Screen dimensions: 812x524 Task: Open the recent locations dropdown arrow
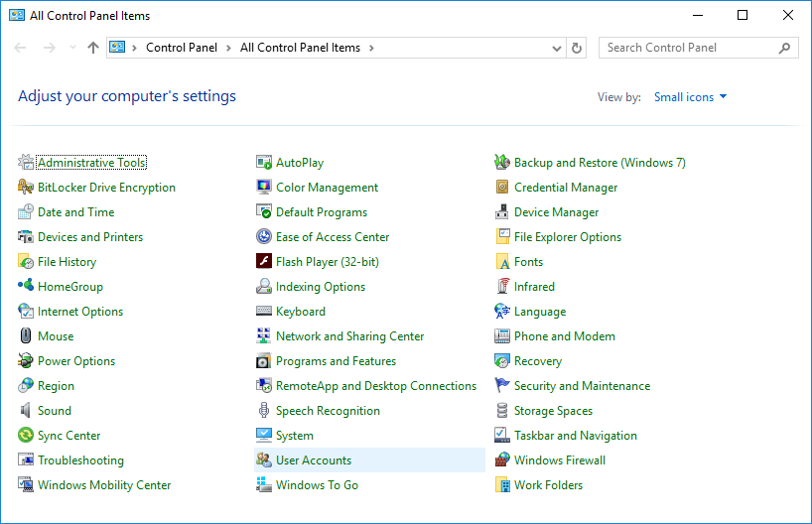72,48
